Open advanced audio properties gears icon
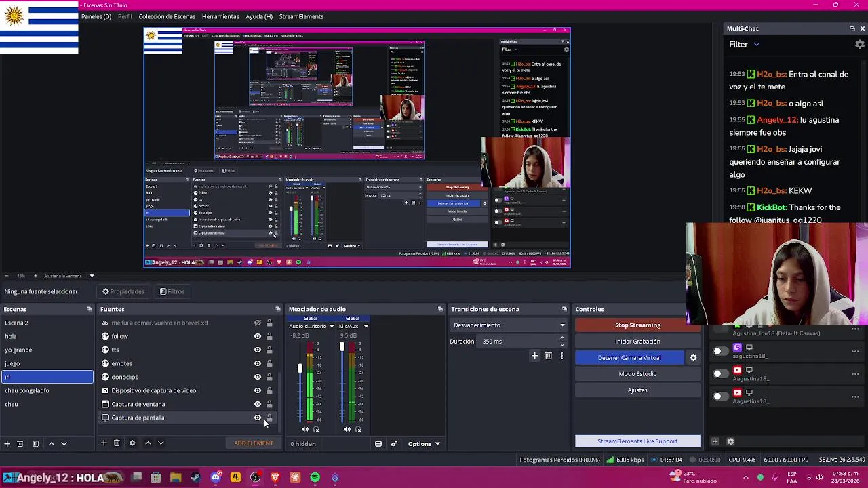The image size is (868, 488). click(394, 444)
